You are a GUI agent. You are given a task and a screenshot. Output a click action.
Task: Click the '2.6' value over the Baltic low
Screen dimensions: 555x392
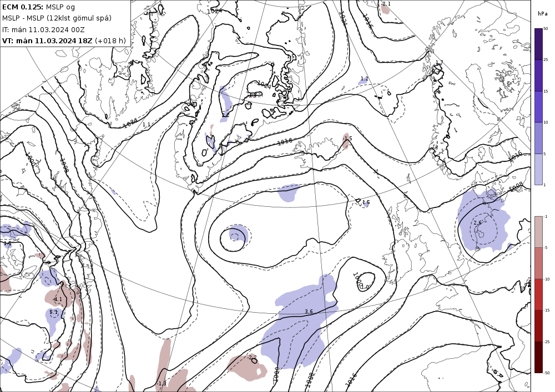tap(477, 223)
